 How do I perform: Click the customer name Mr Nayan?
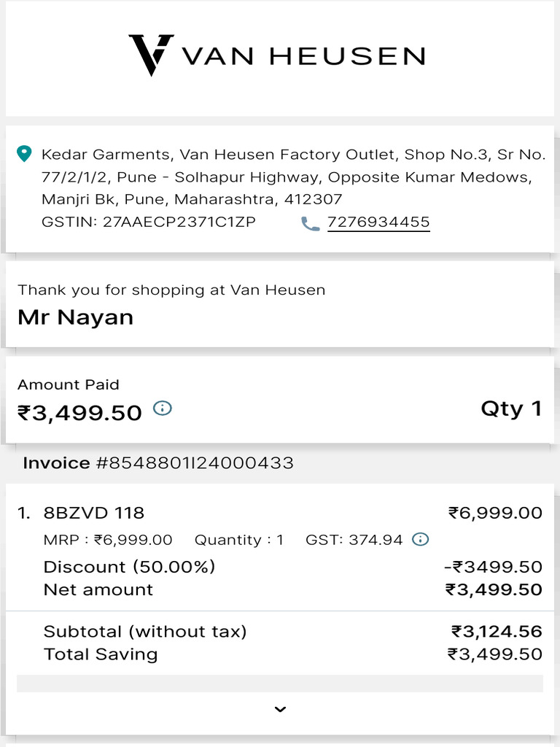pos(76,317)
